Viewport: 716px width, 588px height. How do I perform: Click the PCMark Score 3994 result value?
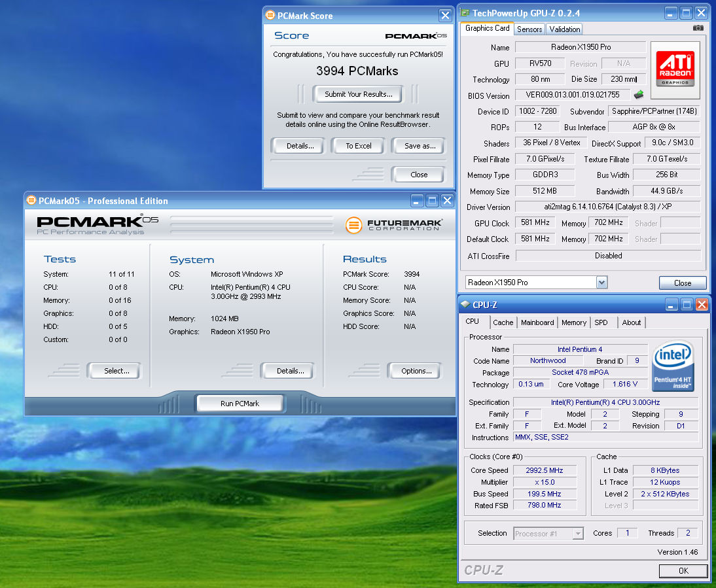click(412, 274)
